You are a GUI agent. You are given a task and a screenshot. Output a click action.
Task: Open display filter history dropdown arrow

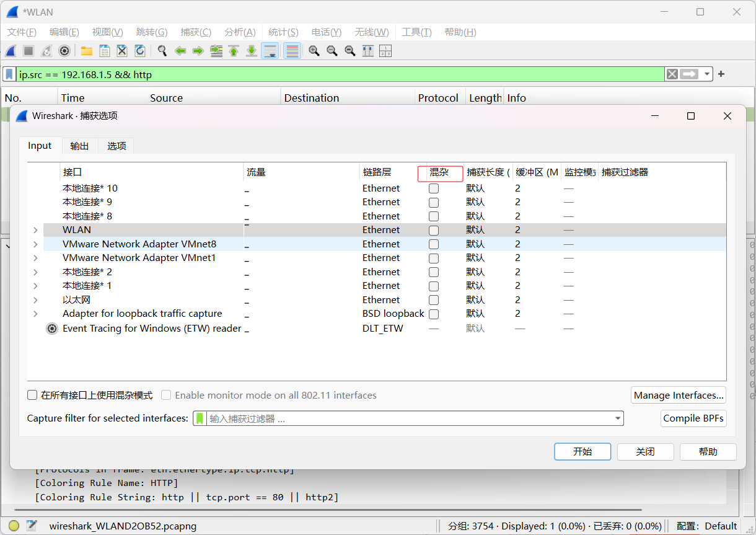pyautogui.click(x=707, y=74)
